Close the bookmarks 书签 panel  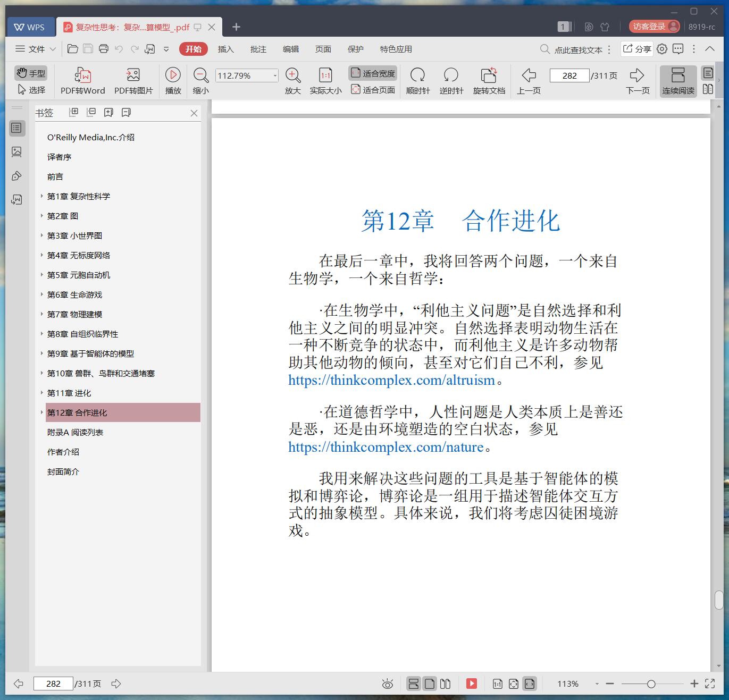[x=194, y=113]
